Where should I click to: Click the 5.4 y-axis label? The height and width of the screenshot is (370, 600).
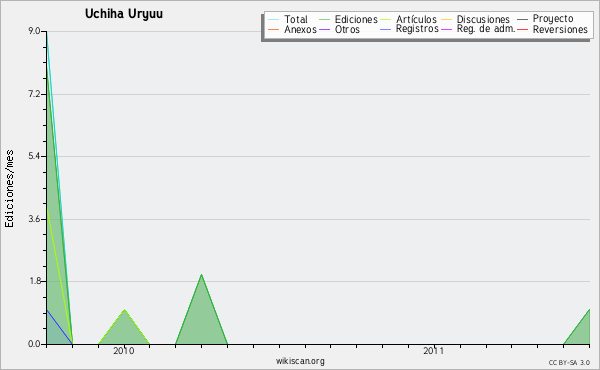click(x=34, y=156)
